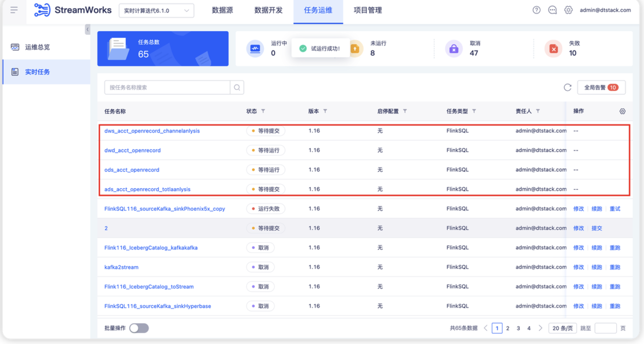Click the 任务总数 65 summary card
This screenshot has height=344, width=644.
163,48
